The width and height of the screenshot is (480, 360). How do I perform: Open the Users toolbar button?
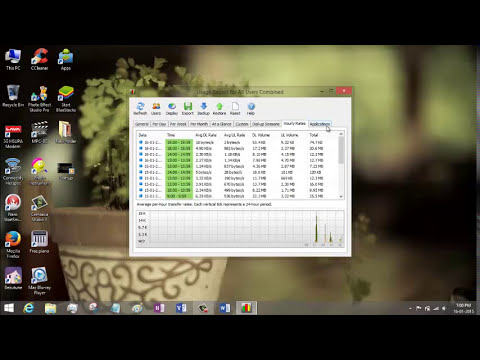[x=156, y=108]
